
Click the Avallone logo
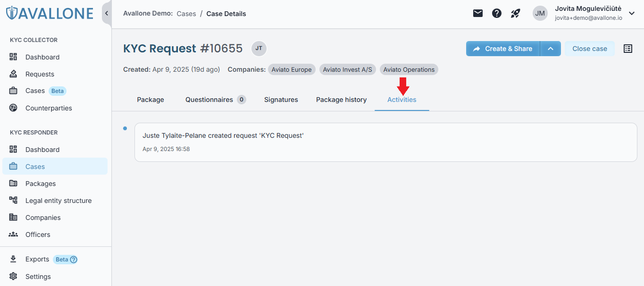(50, 13)
